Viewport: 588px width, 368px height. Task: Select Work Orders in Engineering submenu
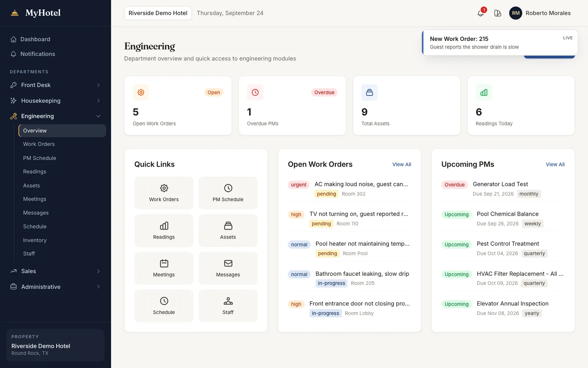pos(62,144)
